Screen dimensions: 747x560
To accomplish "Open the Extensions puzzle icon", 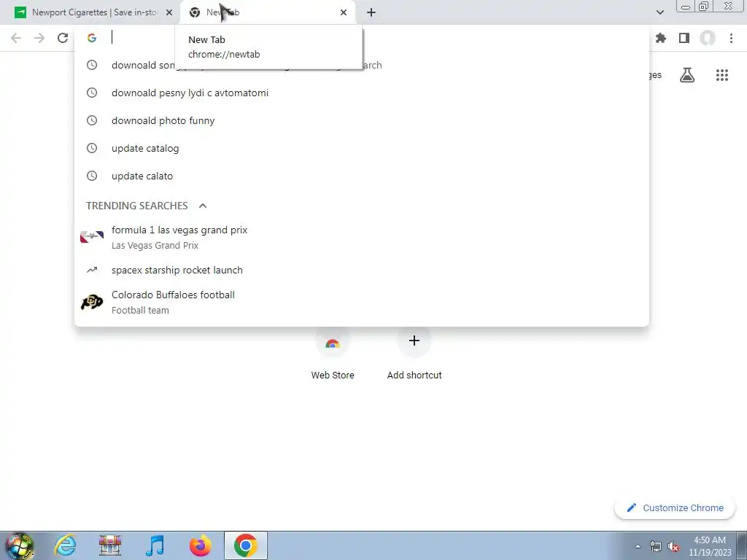I will pos(661,38).
